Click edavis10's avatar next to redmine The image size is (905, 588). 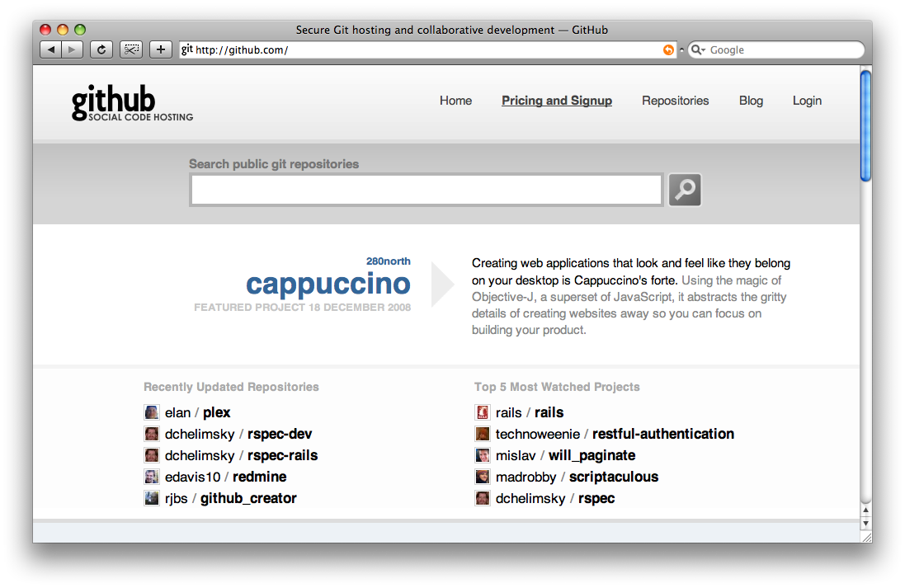pyautogui.click(x=151, y=477)
